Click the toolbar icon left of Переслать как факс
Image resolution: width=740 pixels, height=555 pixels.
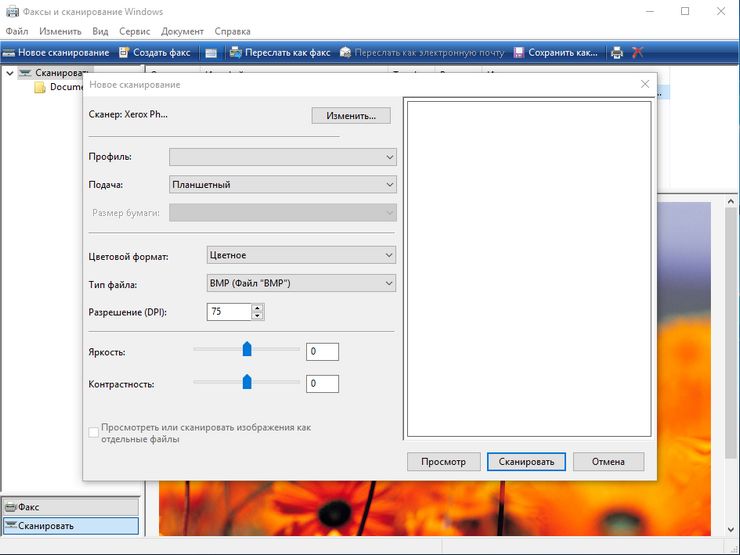tap(211, 53)
